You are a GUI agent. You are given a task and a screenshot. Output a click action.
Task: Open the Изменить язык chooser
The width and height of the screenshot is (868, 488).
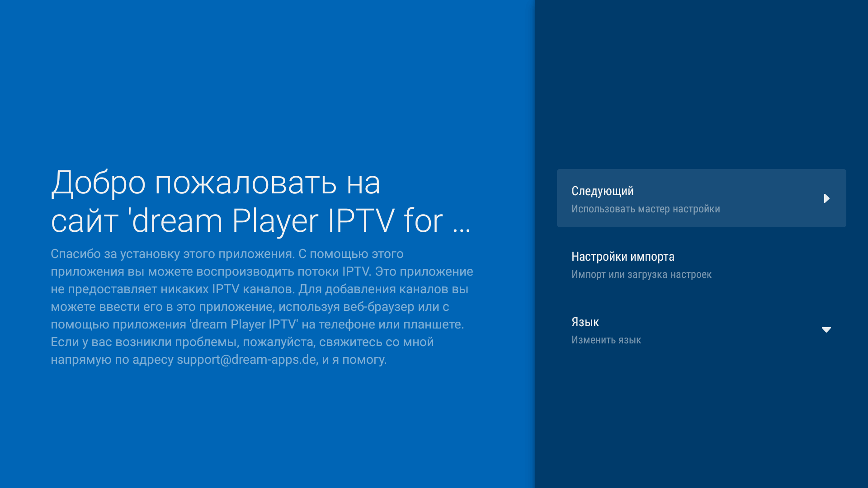point(606,340)
